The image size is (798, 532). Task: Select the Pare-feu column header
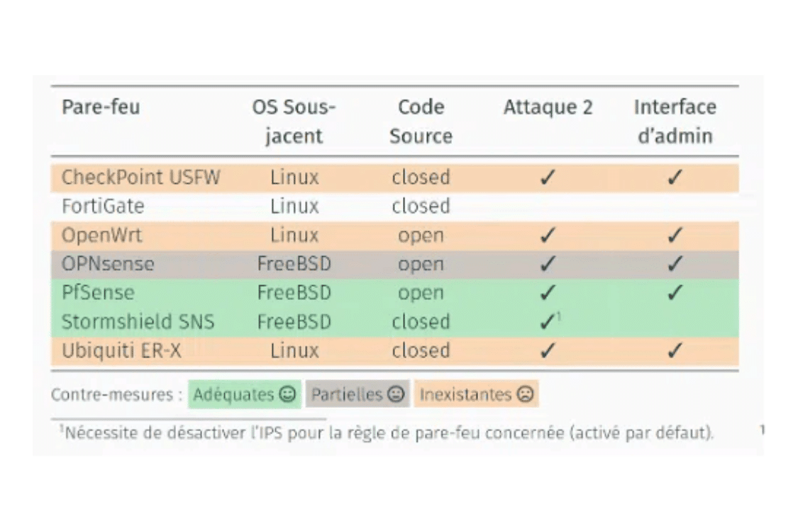click(101, 107)
